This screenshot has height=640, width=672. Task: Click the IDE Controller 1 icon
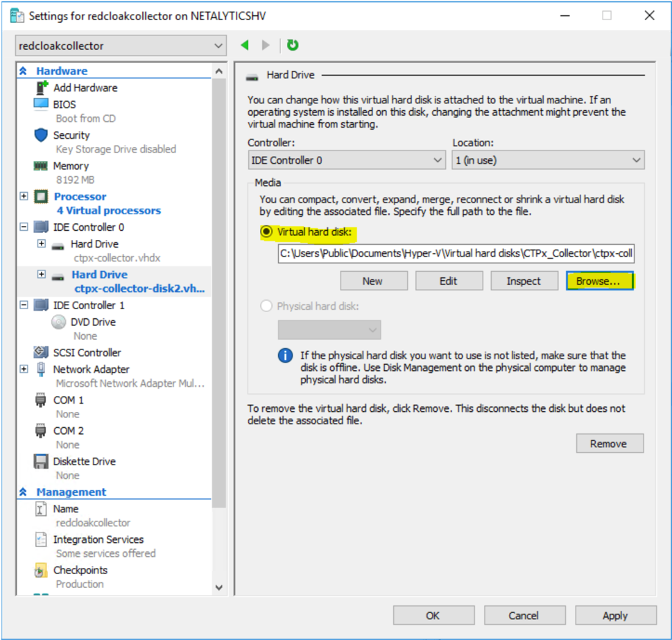click(x=41, y=305)
